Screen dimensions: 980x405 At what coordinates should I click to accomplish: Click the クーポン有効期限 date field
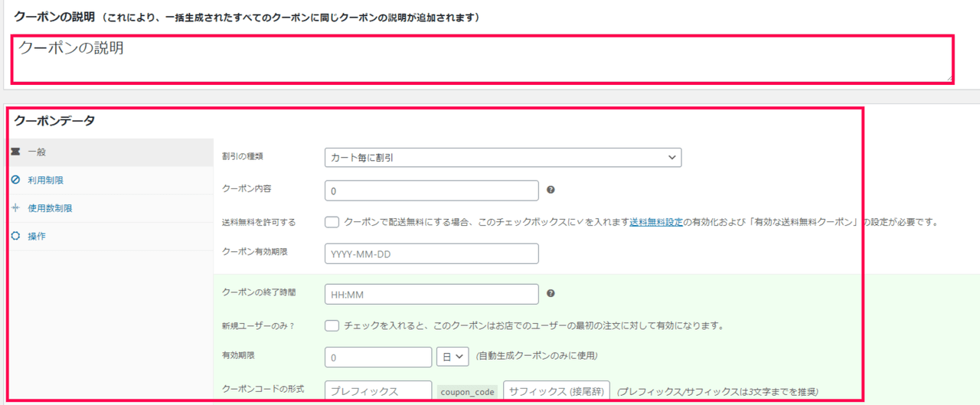click(x=431, y=253)
